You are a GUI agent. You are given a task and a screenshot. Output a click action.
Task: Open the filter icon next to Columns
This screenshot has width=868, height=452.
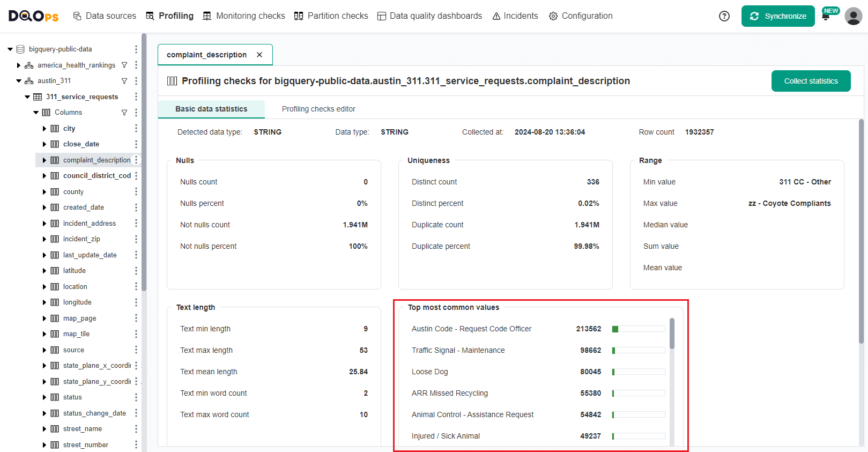click(124, 113)
